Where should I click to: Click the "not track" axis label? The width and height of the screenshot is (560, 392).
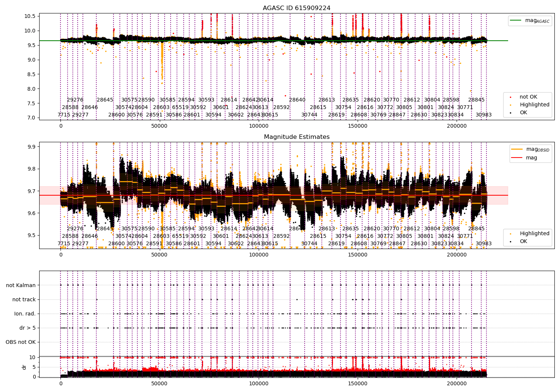pyautogui.click(x=24, y=299)
